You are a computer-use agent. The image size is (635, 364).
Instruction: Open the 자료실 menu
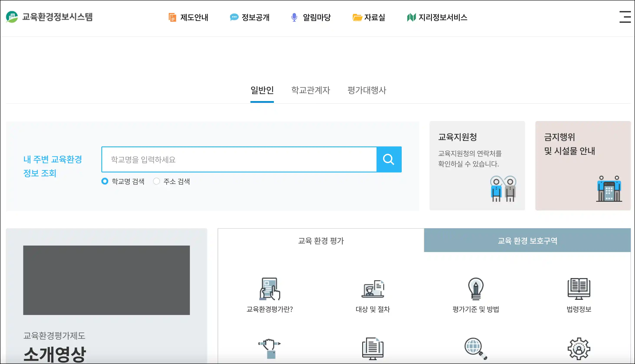click(x=375, y=17)
